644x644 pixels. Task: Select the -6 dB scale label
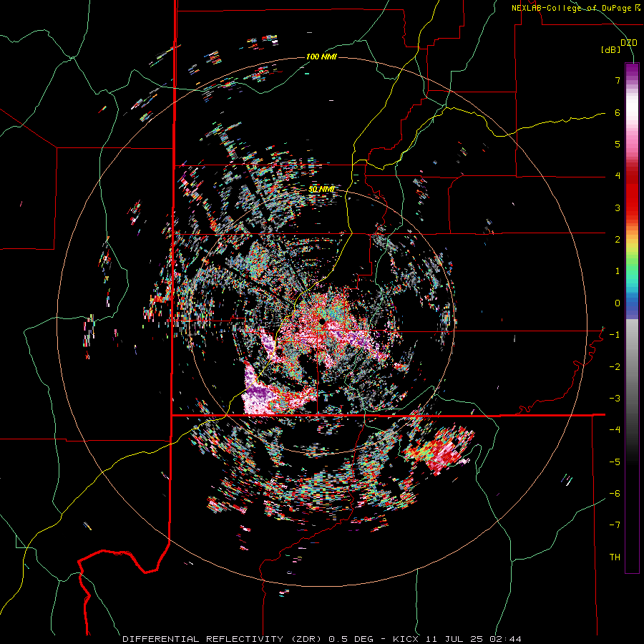[x=615, y=494]
